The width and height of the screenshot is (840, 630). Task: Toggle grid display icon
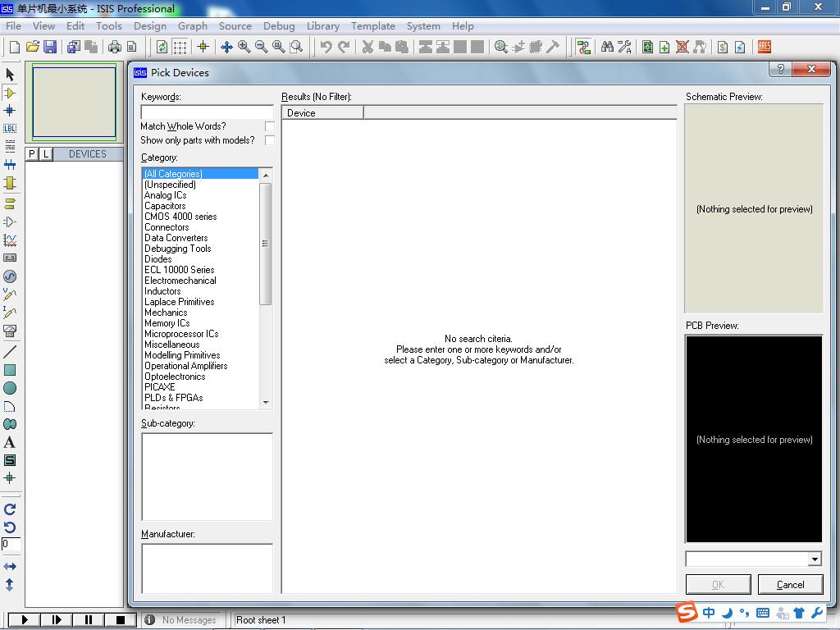180,47
